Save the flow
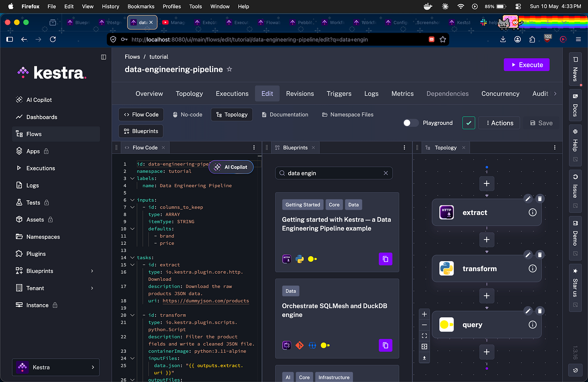 (541, 123)
